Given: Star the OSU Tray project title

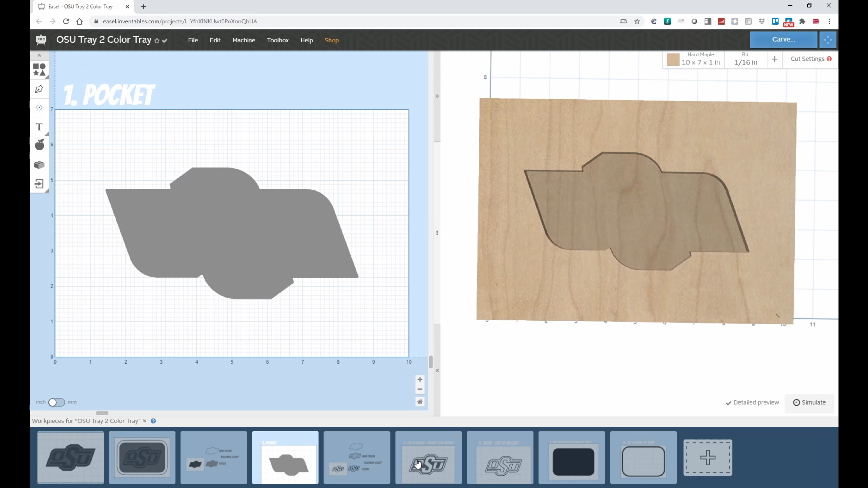Looking at the screenshot, I should click(157, 40).
